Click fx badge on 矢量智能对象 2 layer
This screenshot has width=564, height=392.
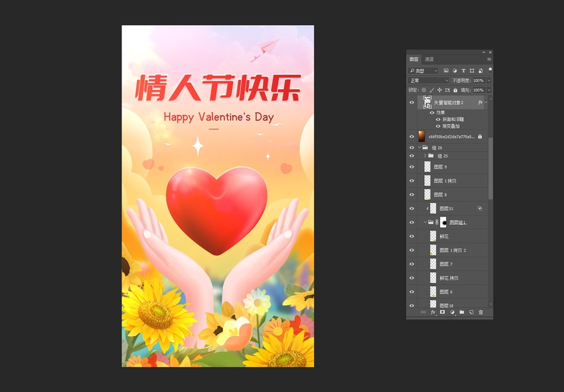(480, 103)
